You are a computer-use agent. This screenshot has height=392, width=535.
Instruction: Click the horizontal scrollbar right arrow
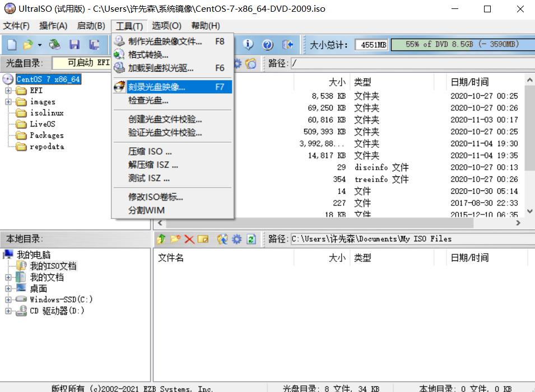click(518, 223)
